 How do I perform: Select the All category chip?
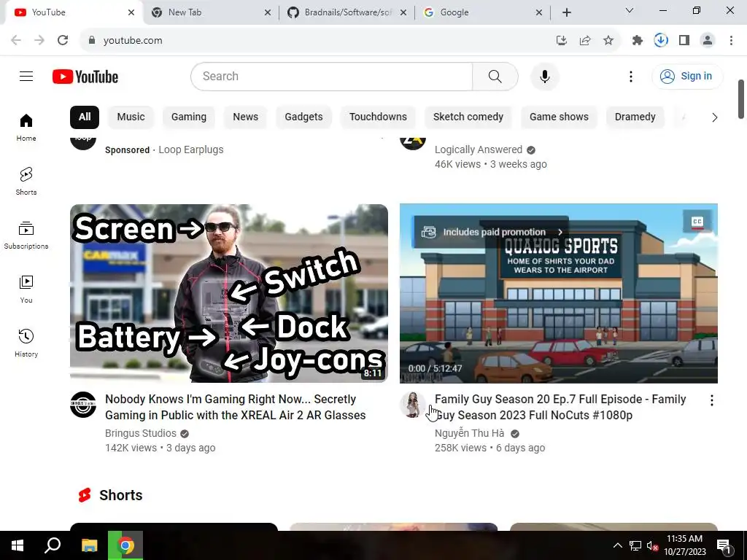85,117
